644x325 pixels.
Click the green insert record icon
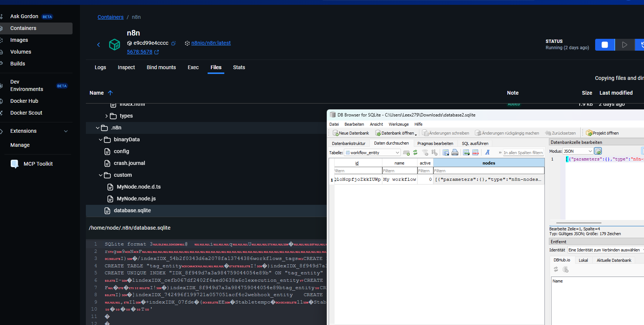pyautogui.click(x=466, y=153)
